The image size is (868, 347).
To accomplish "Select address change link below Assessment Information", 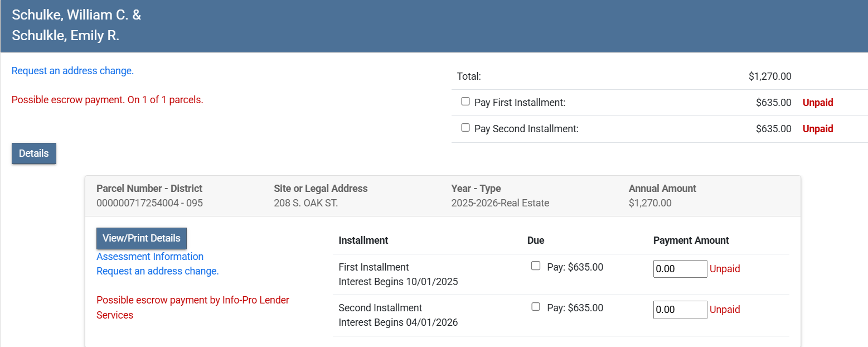I will (x=158, y=271).
